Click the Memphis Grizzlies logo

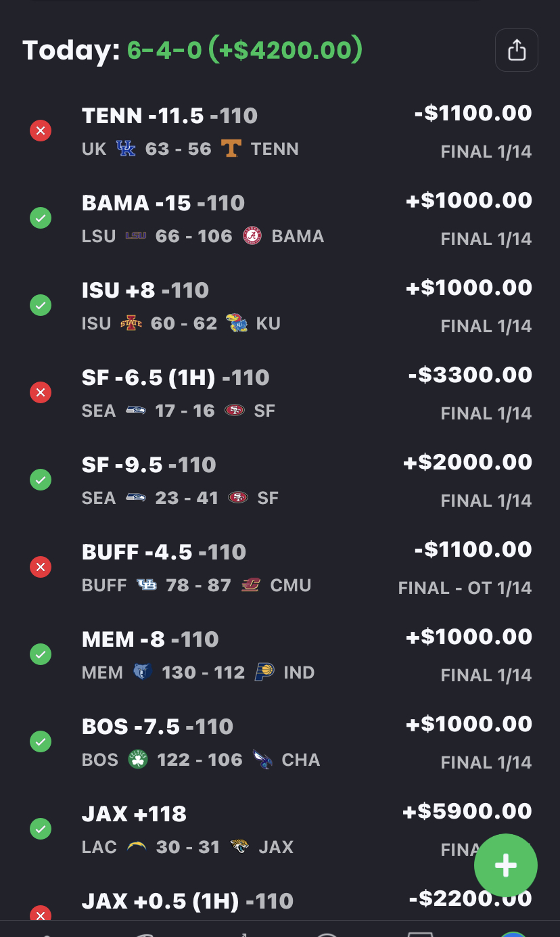(143, 672)
